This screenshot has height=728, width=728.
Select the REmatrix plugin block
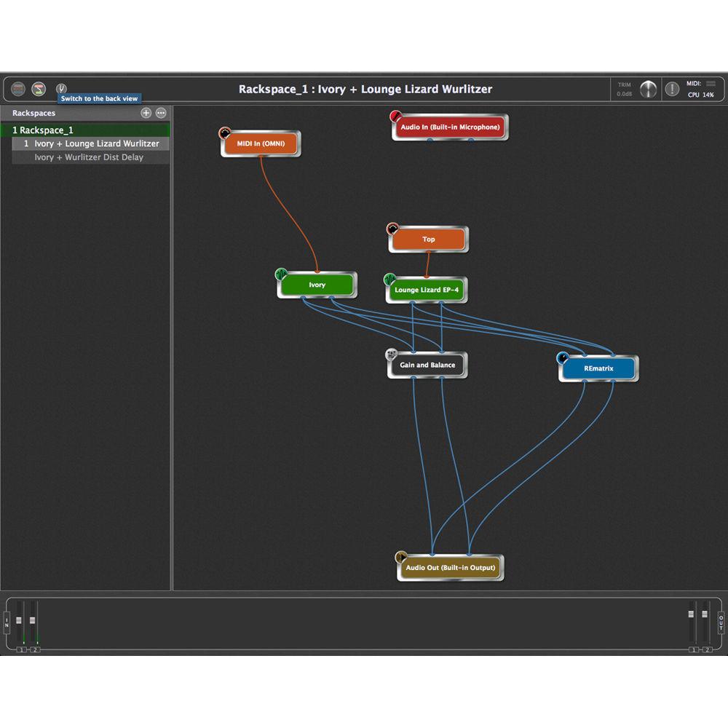pyautogui.click(x=598, y=368)
